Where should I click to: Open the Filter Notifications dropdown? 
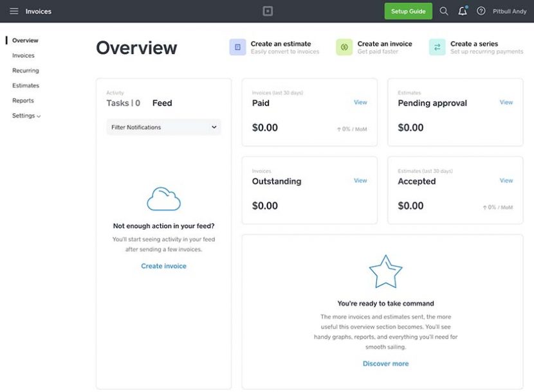[163, 127]
